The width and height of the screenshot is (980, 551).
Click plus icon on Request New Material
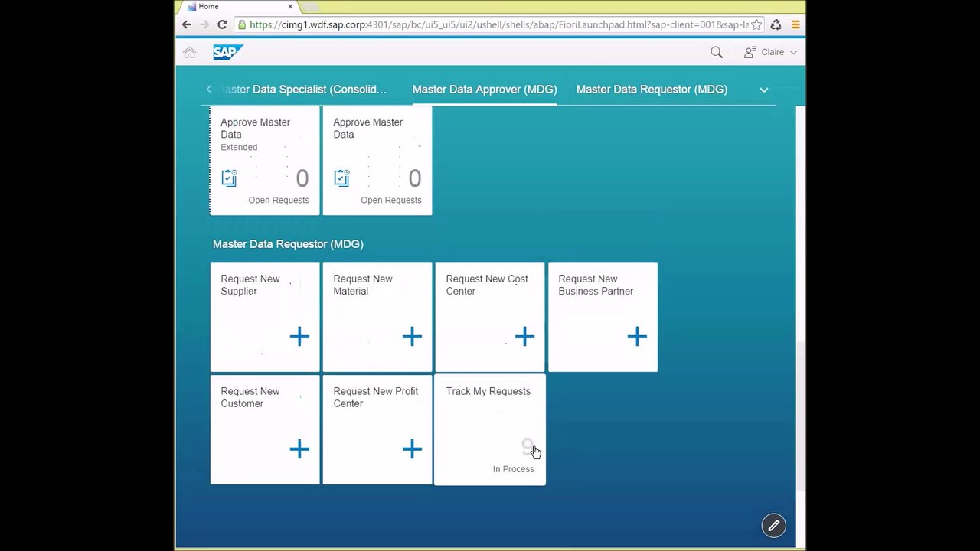412,337
